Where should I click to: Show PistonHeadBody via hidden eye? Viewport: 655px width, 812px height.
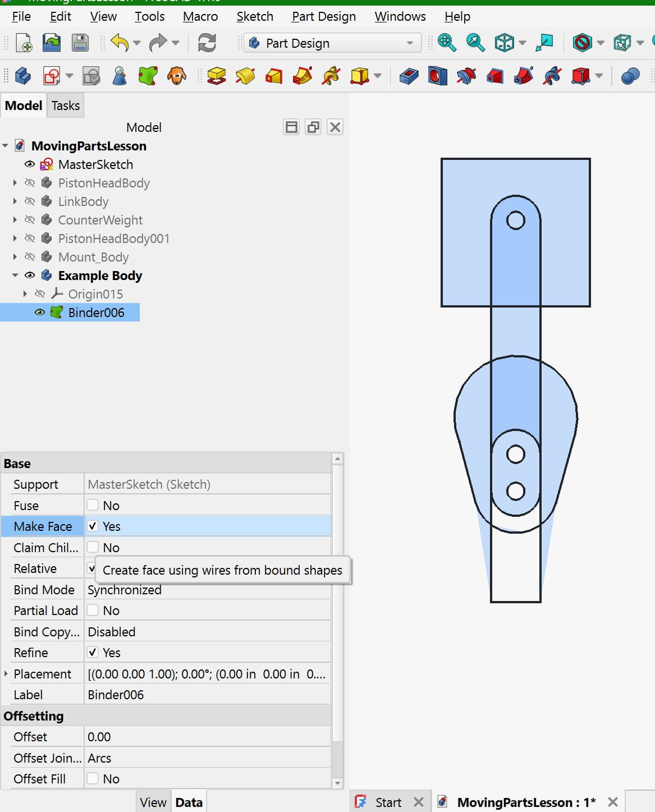tap(30, 183)
